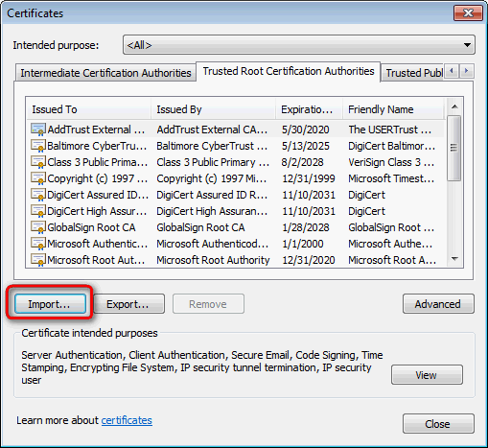The height and width of the screenshot is (448, 488).
Task: Select 'Class 3 Public Primary ...' Issued By entry
Action: tap(213, 162)
